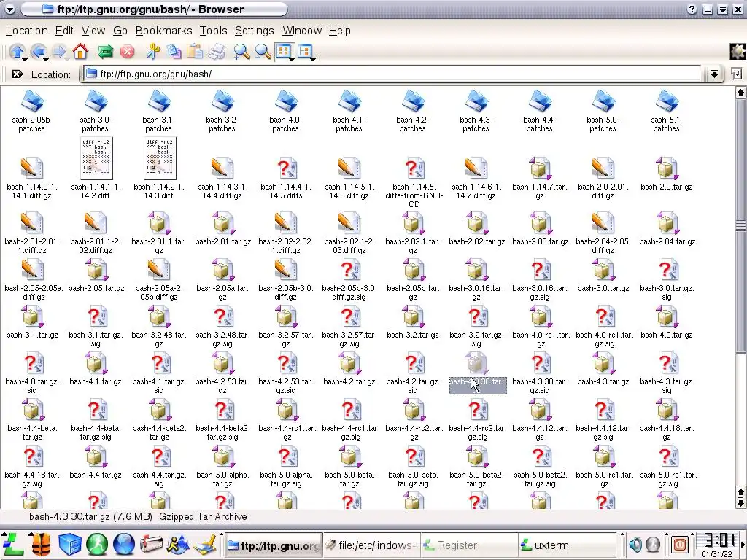Image resolution: width=747 pixels, height=560 pixels.
Task: Select the bash-4.0.tar.gz archive
Action: point(666,322)
